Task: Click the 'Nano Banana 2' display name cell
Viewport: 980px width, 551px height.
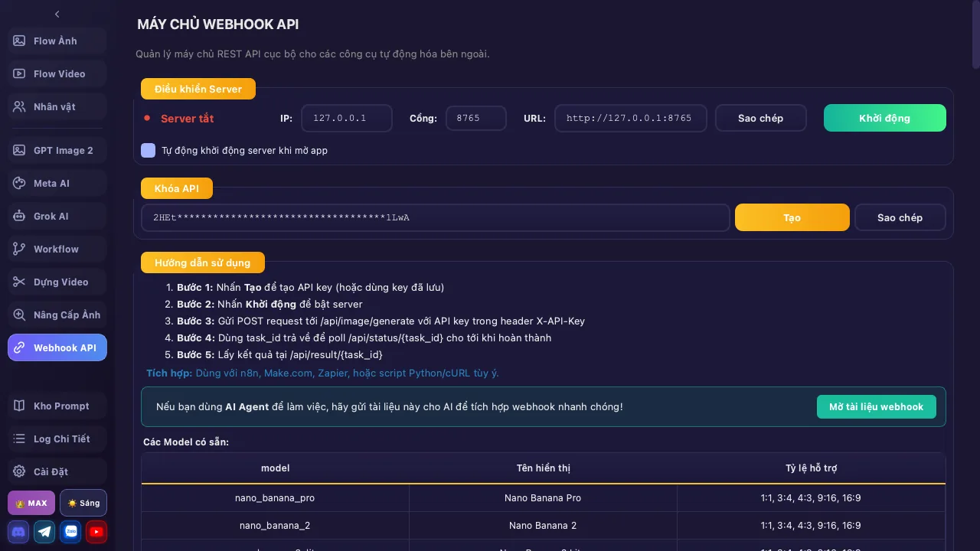Action: 544,526
